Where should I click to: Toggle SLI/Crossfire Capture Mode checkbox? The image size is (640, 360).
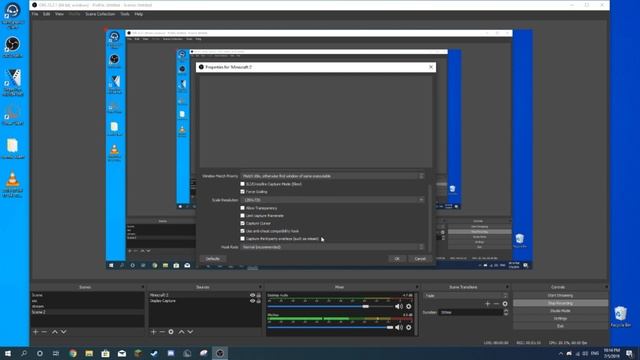[242, 184]
